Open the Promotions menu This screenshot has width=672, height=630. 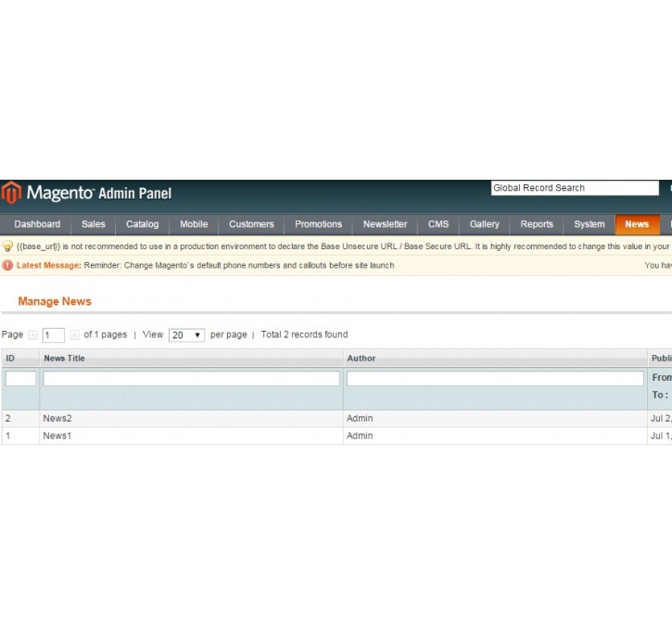[319, 224]
